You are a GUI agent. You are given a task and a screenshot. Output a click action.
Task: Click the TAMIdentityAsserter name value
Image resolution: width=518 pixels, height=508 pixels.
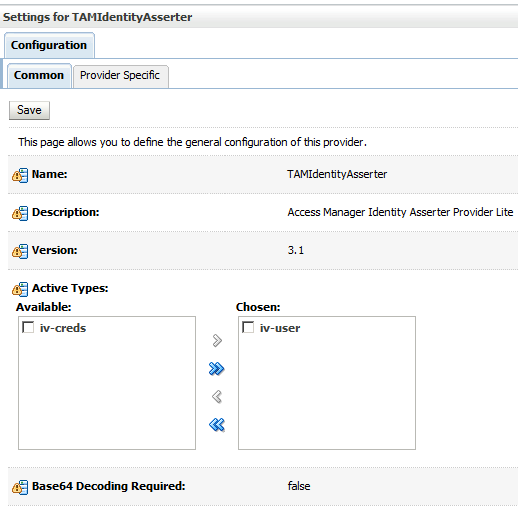(x=337, y=174)
